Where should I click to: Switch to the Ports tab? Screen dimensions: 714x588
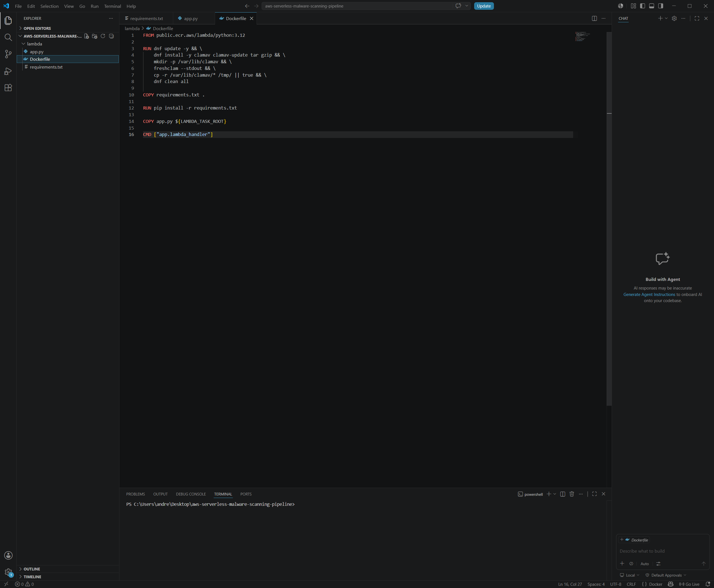[246, 494]
